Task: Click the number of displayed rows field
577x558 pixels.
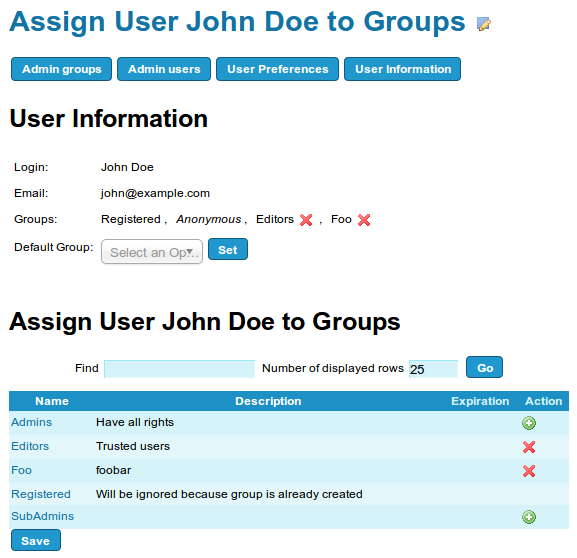Action: (x=433, y=369)
